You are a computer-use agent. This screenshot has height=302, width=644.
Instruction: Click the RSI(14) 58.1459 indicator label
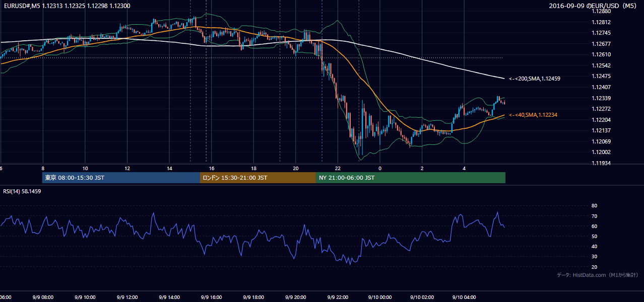pos(22,191)
